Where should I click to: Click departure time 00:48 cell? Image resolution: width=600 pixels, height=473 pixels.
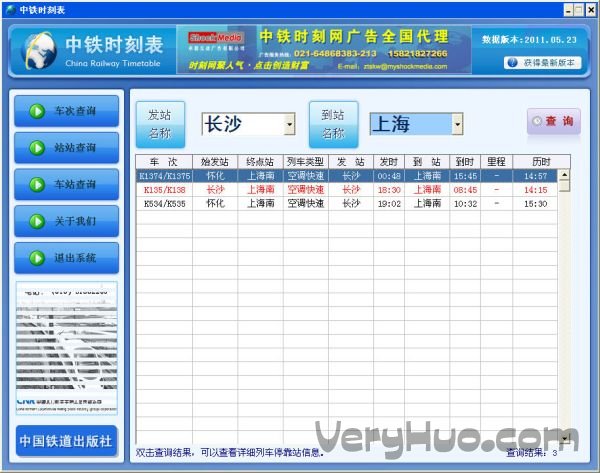pos(389,176)
